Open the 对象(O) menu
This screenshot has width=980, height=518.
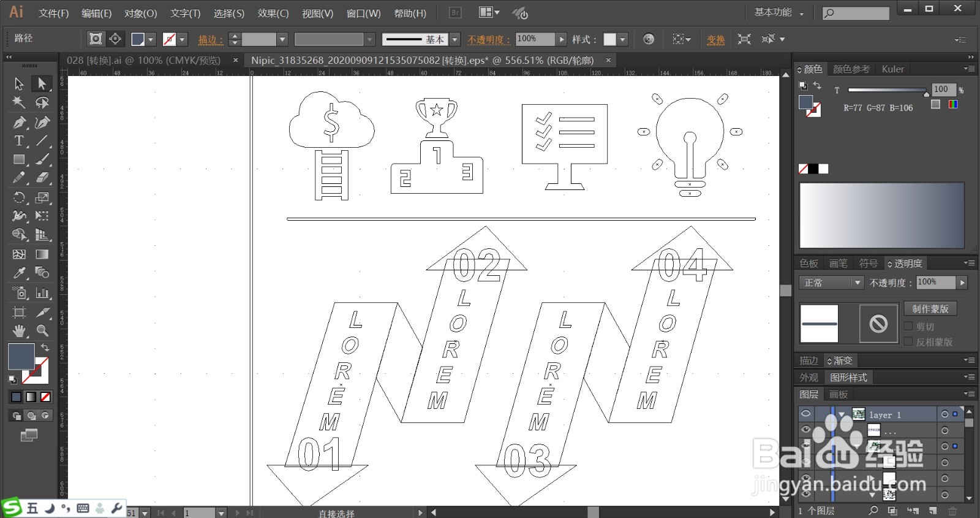point(140,13)
